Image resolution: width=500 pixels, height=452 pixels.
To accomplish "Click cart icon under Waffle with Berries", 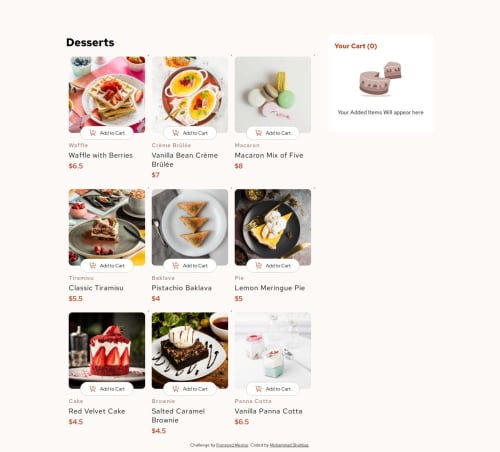I will coord(93,133).
